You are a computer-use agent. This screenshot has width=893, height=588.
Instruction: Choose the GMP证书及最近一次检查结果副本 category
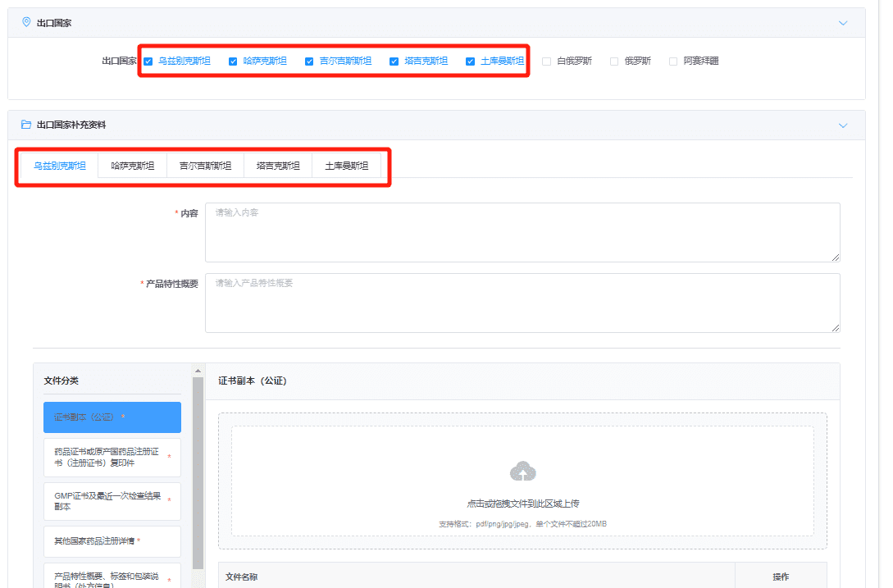pyautogui.click(x=112, y=501)
